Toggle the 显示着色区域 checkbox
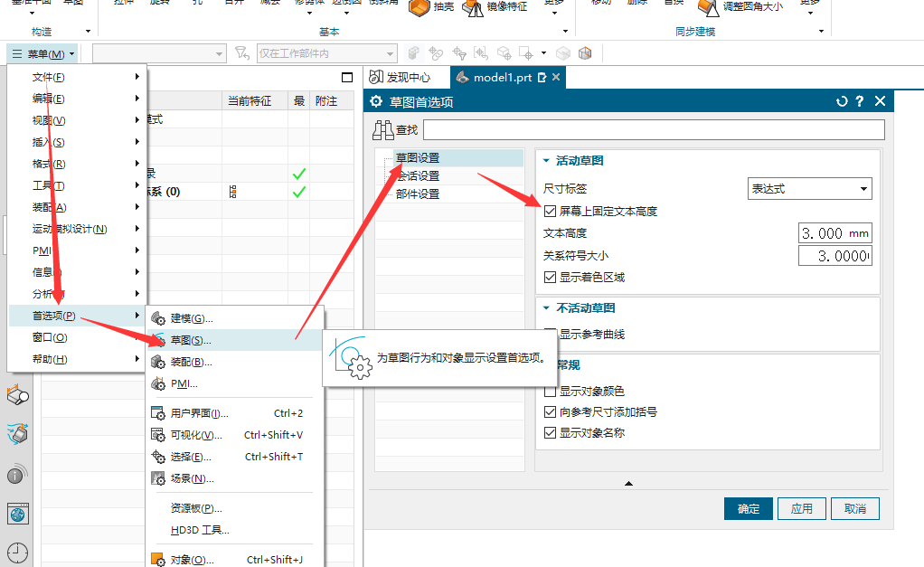Screen dimensions: 924x567 point(551,277)
